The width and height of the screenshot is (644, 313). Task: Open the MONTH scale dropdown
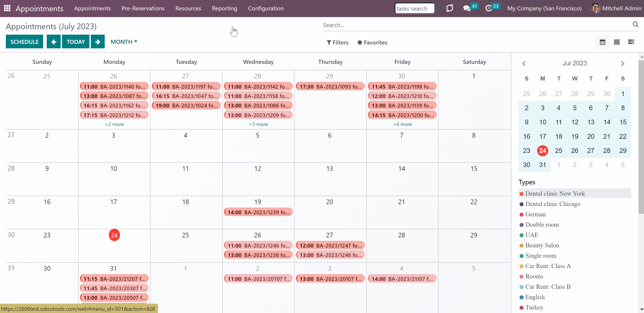click(124, 42)
